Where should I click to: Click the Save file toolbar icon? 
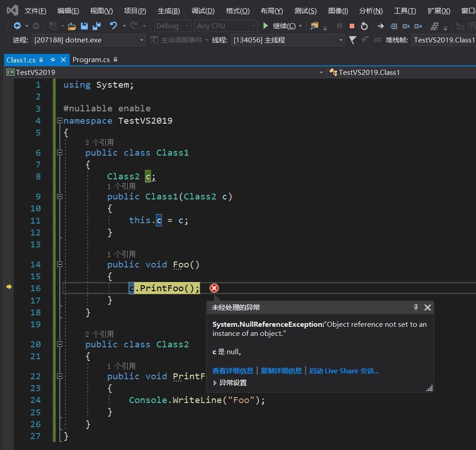84,26
